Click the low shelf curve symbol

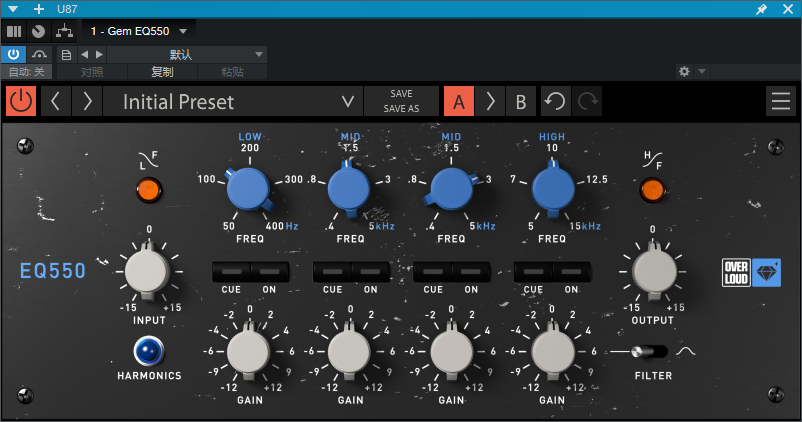coord(148,160)
